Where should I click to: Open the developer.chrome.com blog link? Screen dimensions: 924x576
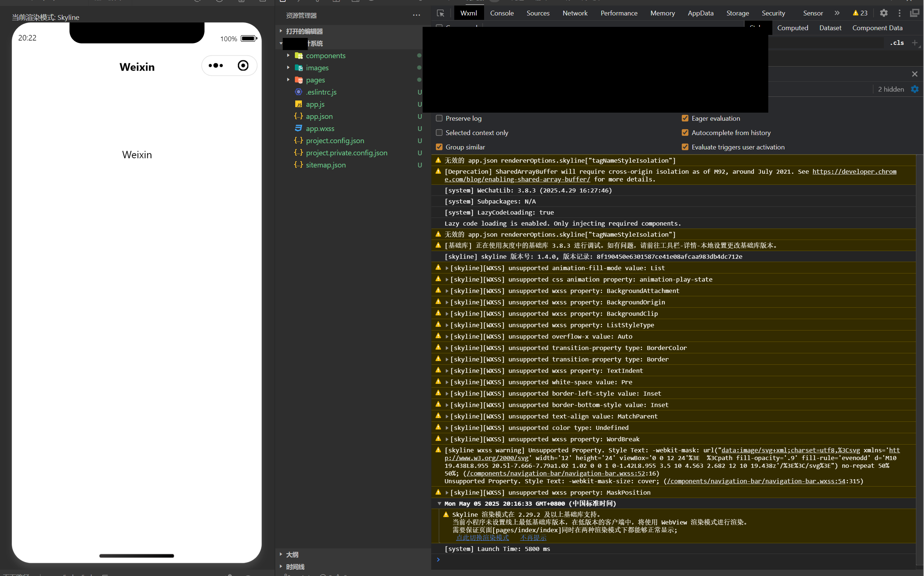[854, 172]
